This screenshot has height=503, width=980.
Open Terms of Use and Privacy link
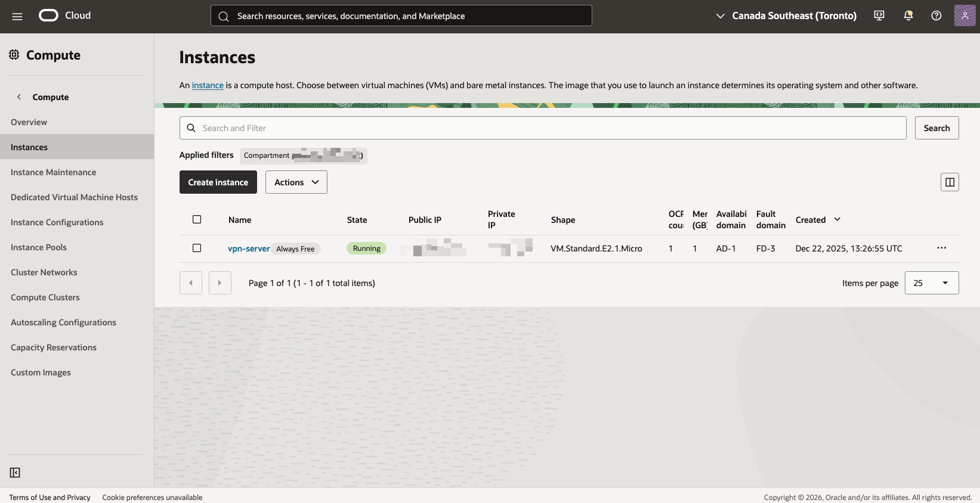pos(50,498)
